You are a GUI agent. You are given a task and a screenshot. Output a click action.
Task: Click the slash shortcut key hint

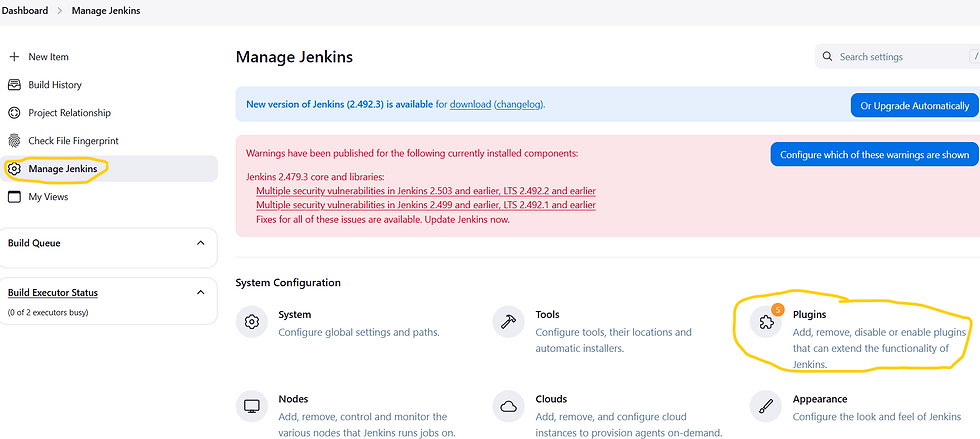click(x=975, y=56)
